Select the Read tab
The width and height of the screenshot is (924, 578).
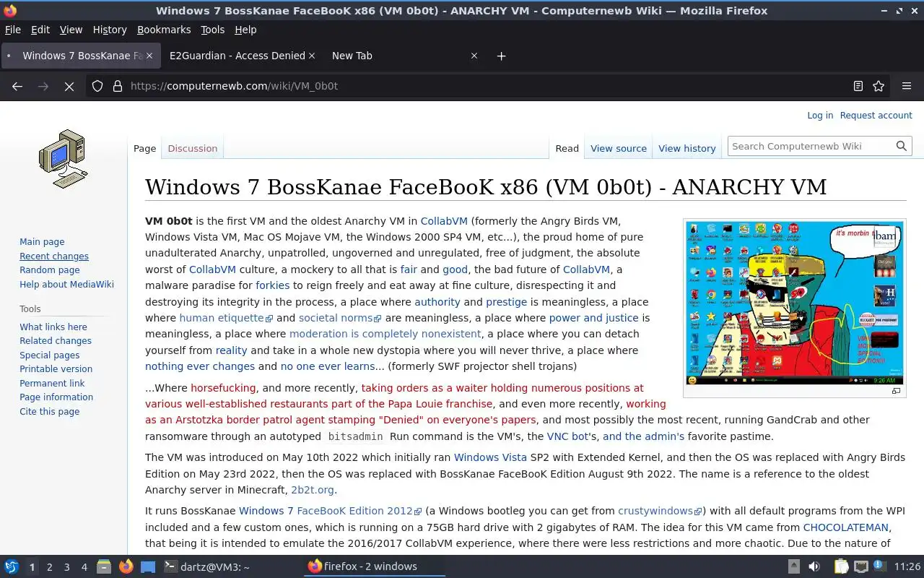(x=567, y=148)
